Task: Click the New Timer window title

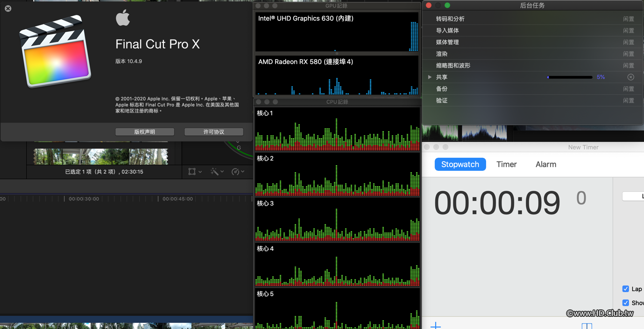Action: 583,147
